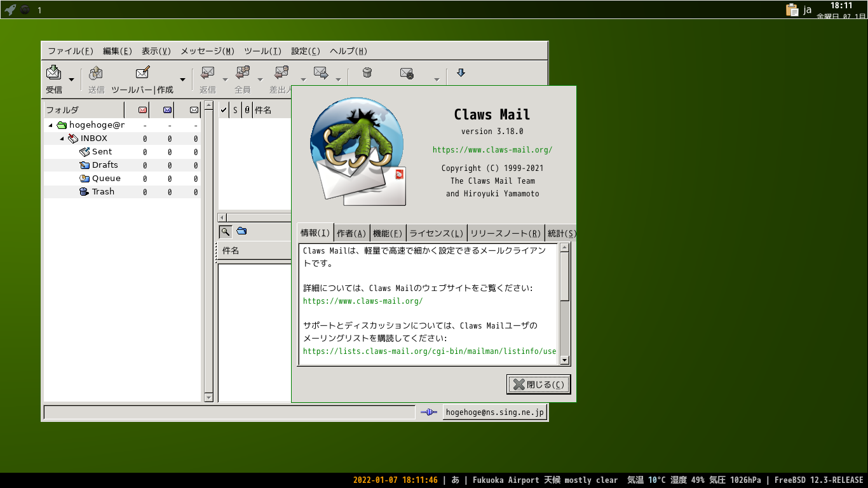This screenshot has height=488, width=868.
Task: Click the blue folder icon beside the magnifier
Action: [241, 231]
